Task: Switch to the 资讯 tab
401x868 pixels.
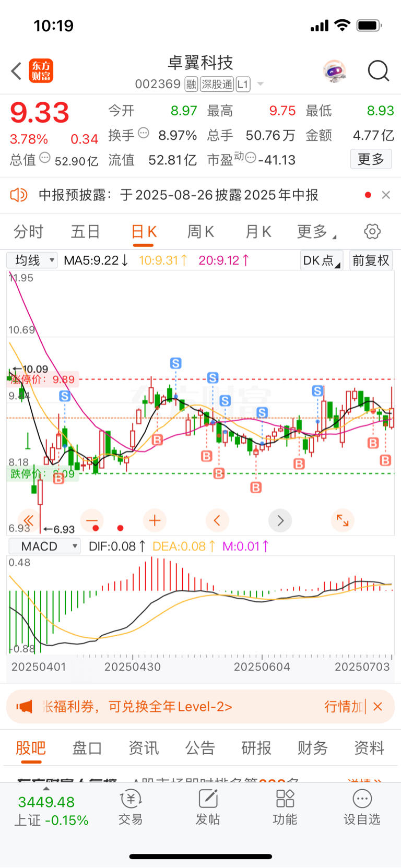Action: click(x=144, y=748)
